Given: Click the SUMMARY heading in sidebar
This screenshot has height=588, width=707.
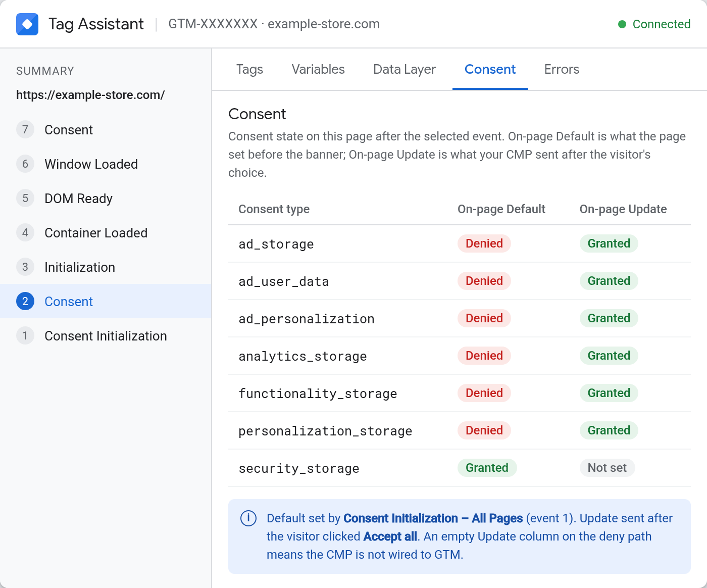Looking at the screenshot, I should click(45, 71).
